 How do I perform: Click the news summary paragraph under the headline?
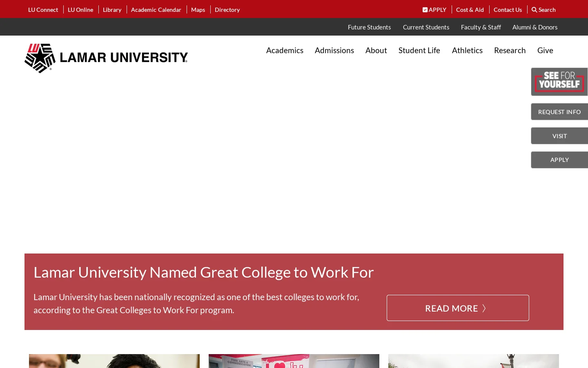click(196, 303)
